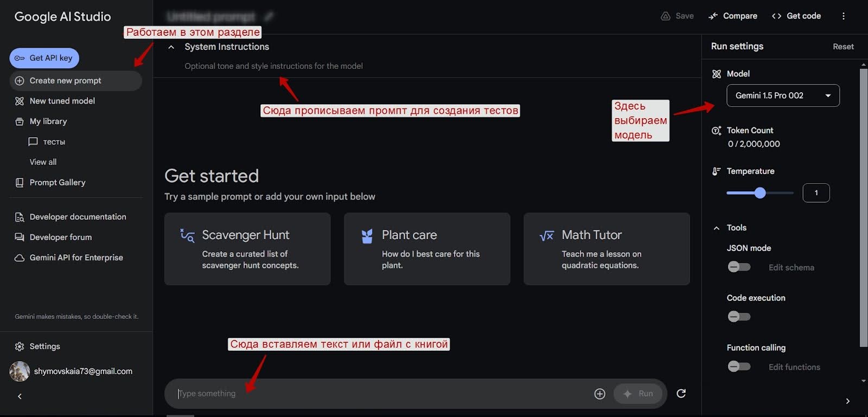Collapse the run settings panel chevron

(847, 401)
